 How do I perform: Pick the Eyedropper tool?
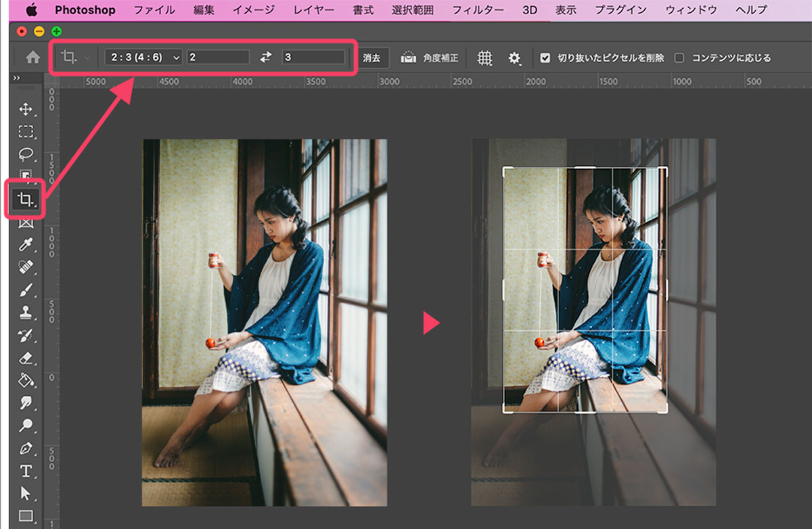pyautogui.click(x=26, y=244)
